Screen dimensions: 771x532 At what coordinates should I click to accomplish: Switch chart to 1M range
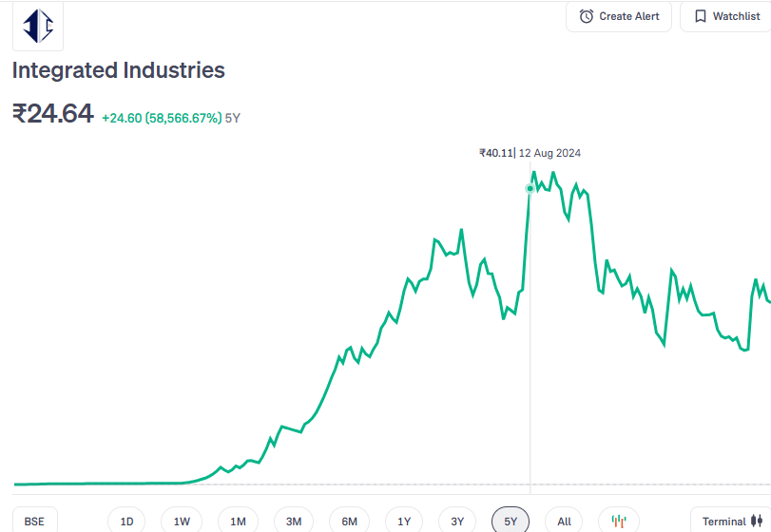point(238,521)
